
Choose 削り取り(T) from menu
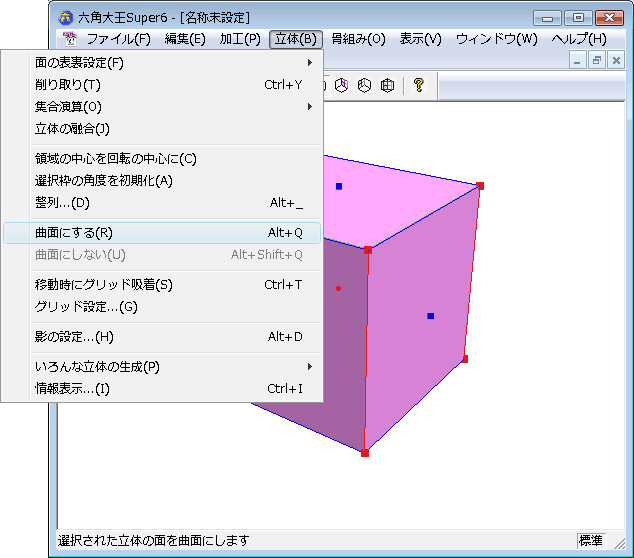pos(162,85)
